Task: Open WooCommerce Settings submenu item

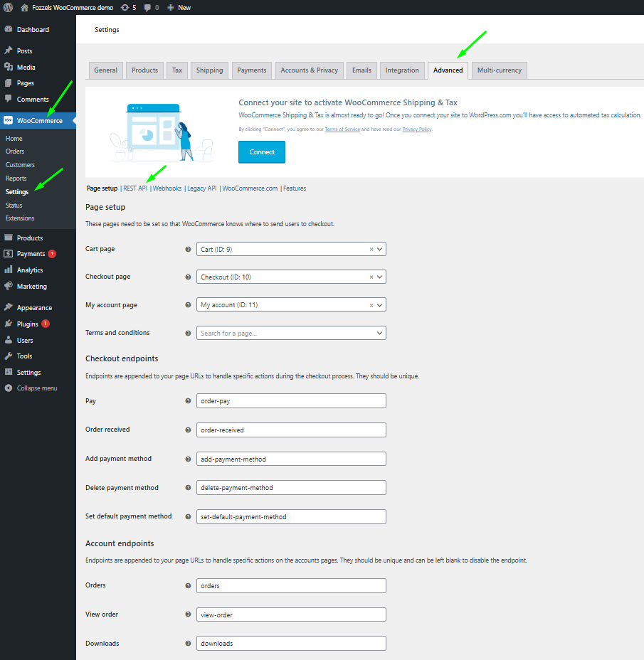Action: pyautogui.click(x=17, y=192)
